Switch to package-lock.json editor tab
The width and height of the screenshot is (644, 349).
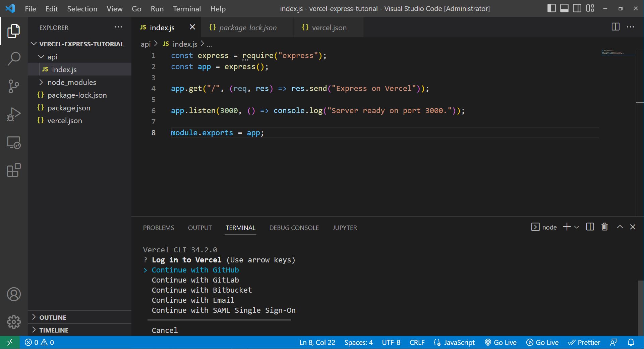click(x=247, y=28)
